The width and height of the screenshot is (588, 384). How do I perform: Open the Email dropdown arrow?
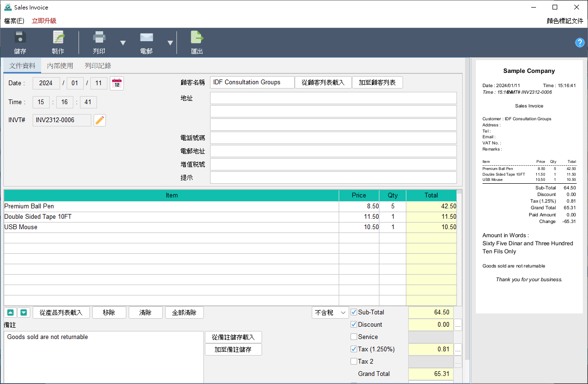(170, 43)
